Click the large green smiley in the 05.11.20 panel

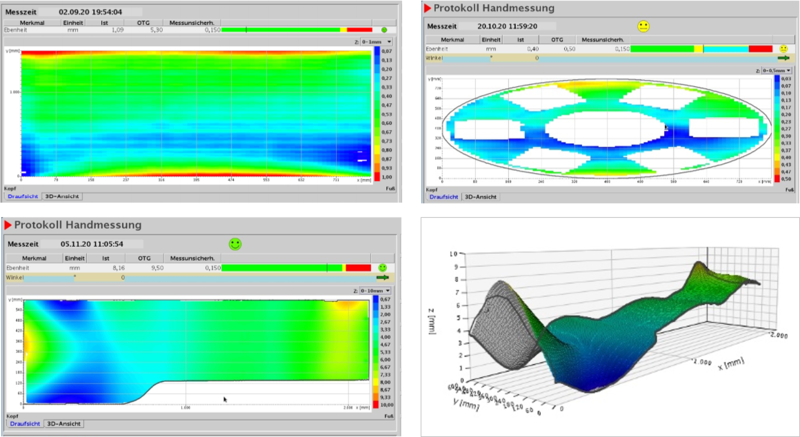coord(235,244)
